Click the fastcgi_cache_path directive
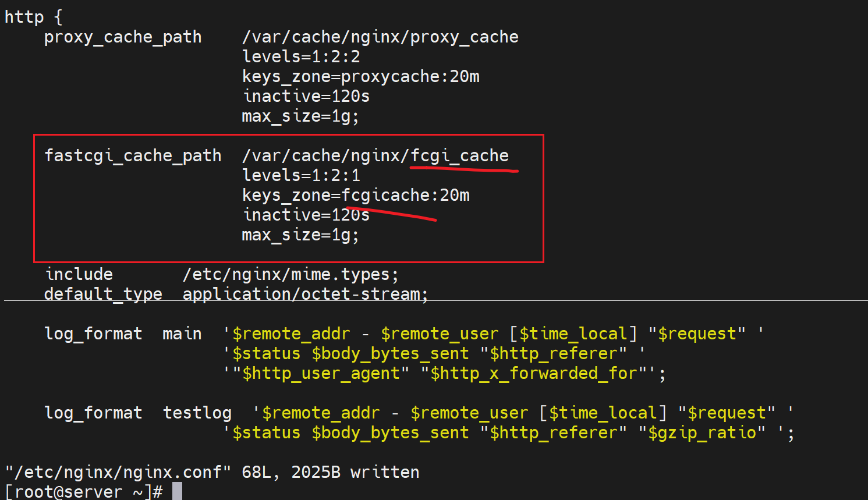 [133, 155]
